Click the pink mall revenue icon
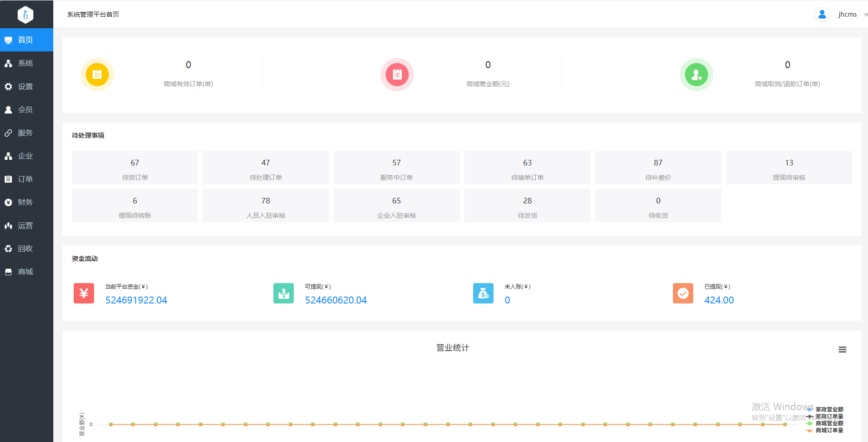The image size is (868, 442). pyautogui.click(x=397, y=75)
